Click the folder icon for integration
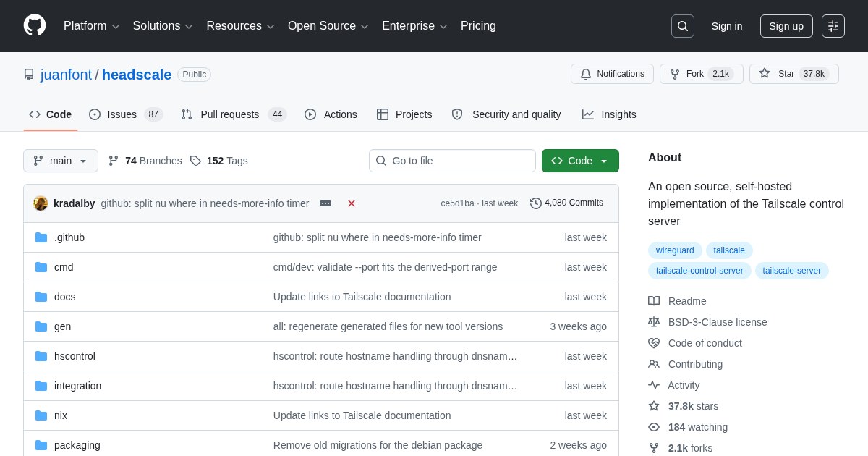The image size is (868, 456). point(41,386)
